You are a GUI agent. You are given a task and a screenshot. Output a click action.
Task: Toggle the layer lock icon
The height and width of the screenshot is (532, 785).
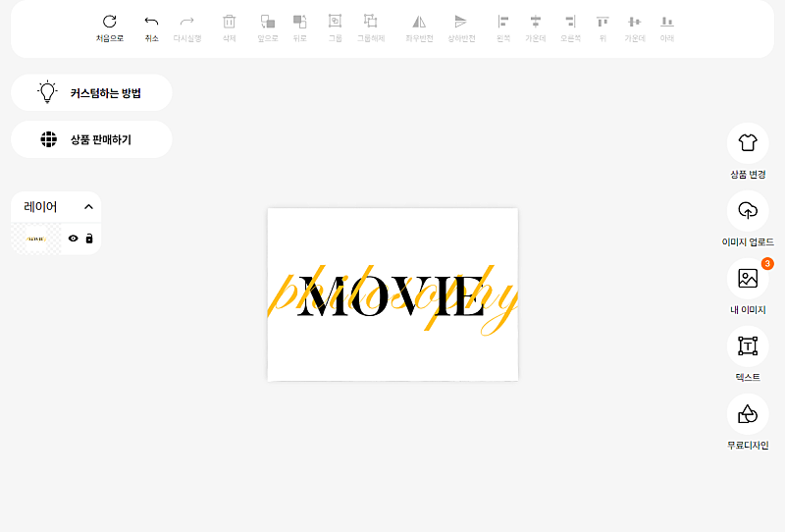pyautogui.click(x=89, y=239)
